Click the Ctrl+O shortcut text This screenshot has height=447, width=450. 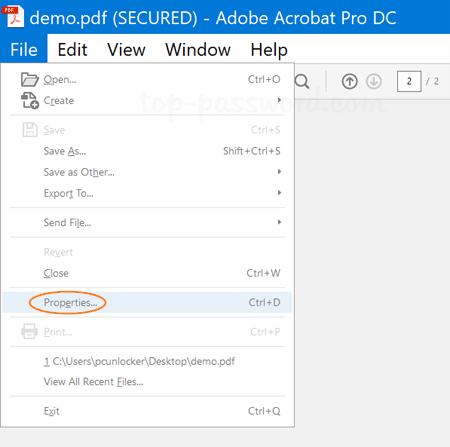tap(264, 79)
